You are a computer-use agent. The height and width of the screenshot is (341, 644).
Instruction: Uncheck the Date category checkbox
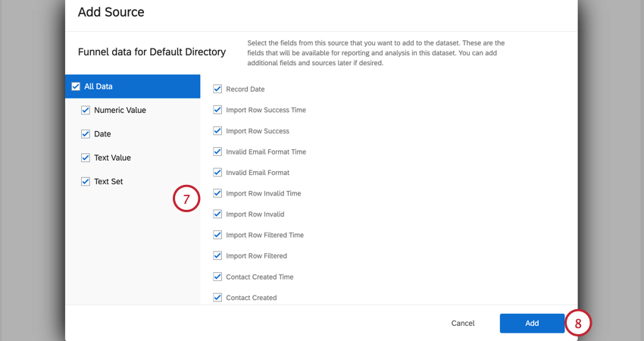(x=86, y=133)
